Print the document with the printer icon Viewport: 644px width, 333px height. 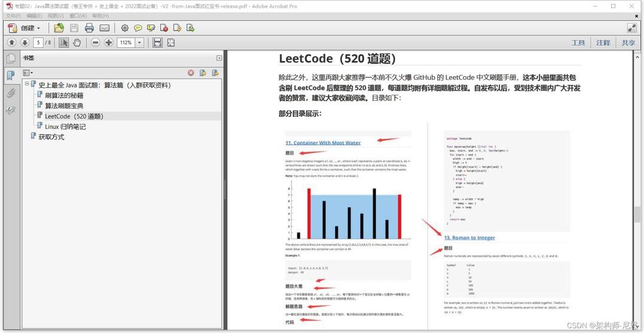pyautogui.click(x=89, y=28)
